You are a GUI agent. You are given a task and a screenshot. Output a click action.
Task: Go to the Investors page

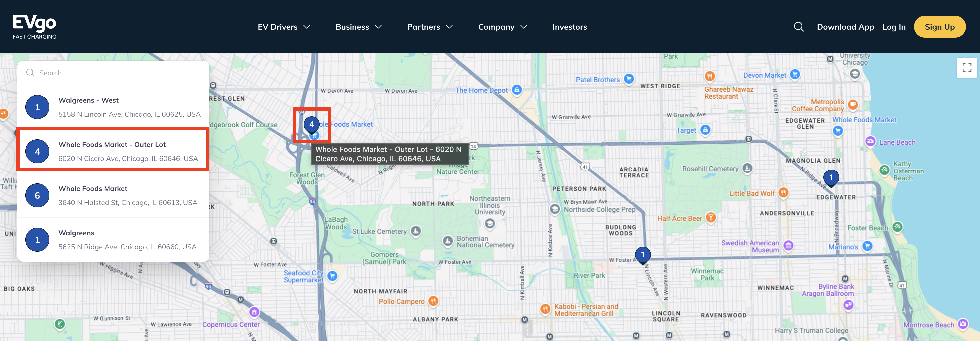point(570,27)
